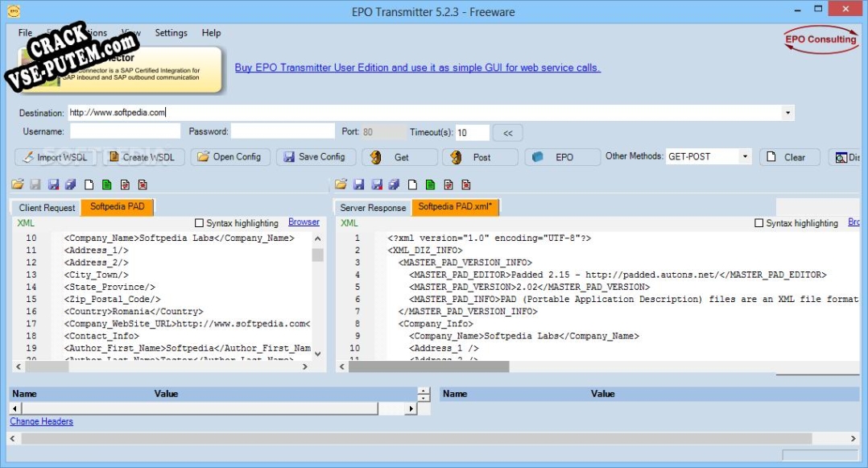This screenshot has width=868, height=468.
Task: Click the red-lined document icon in the left toolbar
Action: (125, 184)
